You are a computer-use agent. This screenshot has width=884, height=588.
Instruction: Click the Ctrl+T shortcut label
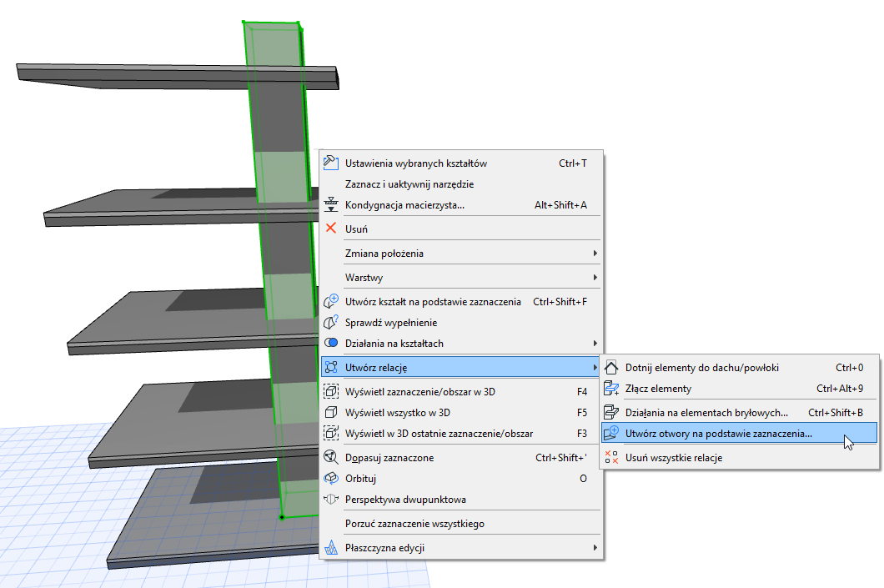point(573,163)
